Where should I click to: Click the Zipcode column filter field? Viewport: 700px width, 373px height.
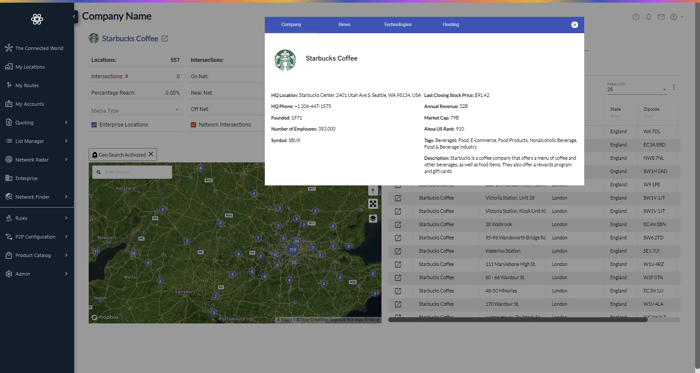pos(654,116)
